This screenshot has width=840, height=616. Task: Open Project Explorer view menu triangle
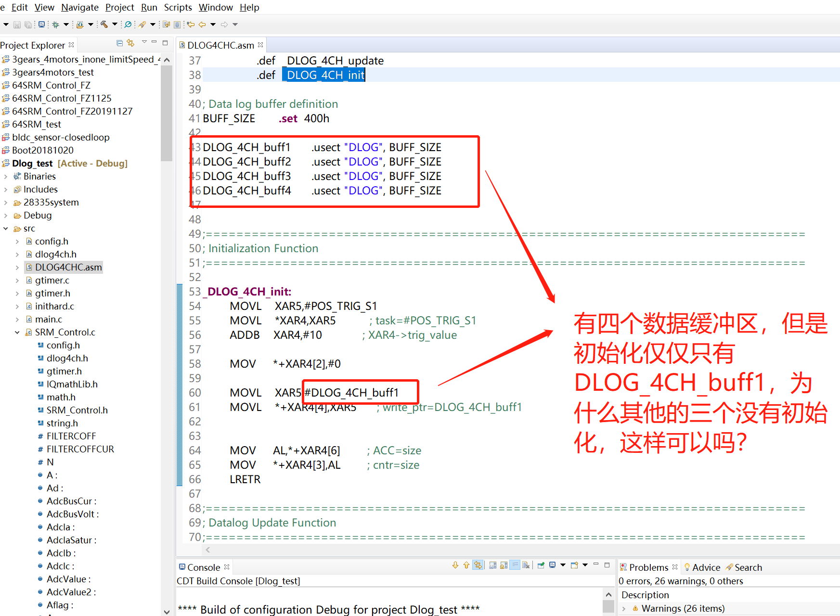click(x=144, y=42)
